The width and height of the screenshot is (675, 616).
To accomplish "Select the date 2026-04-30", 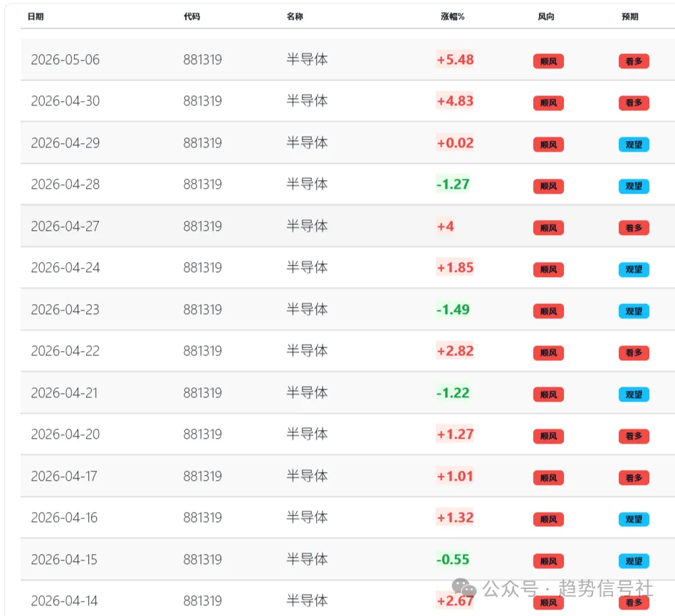I will [66, 101].
